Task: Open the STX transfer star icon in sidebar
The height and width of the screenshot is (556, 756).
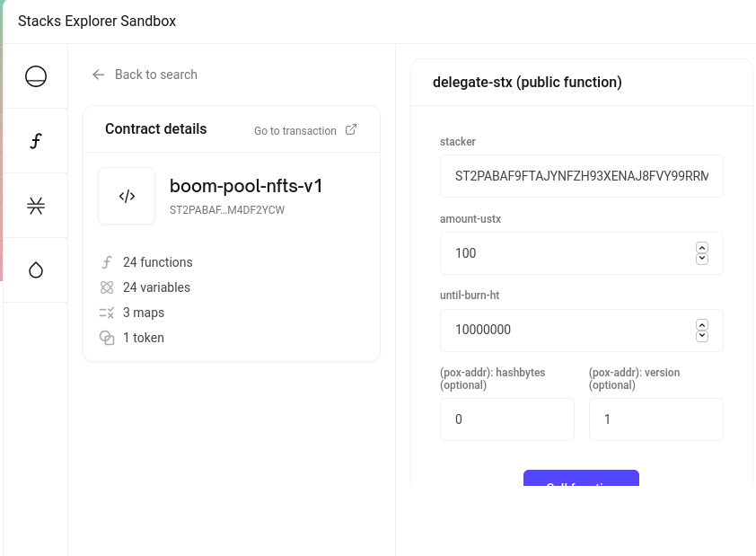Action: click(x=36, y=206)
